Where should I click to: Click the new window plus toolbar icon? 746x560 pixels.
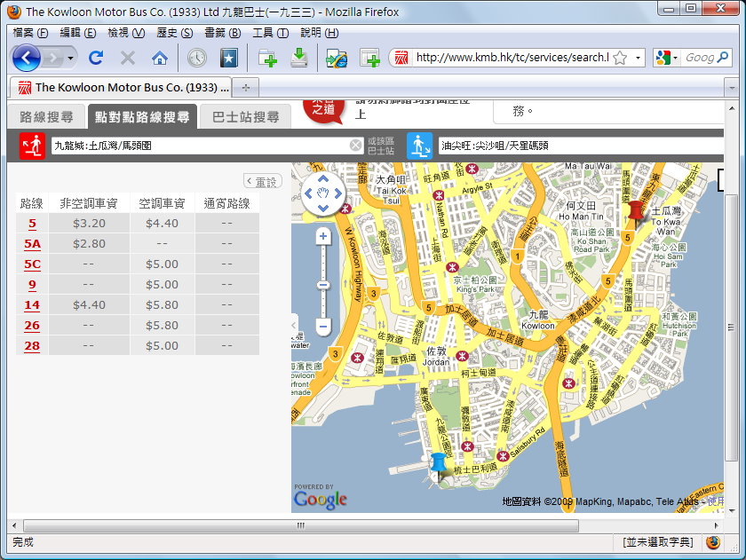tap(369, 58)
